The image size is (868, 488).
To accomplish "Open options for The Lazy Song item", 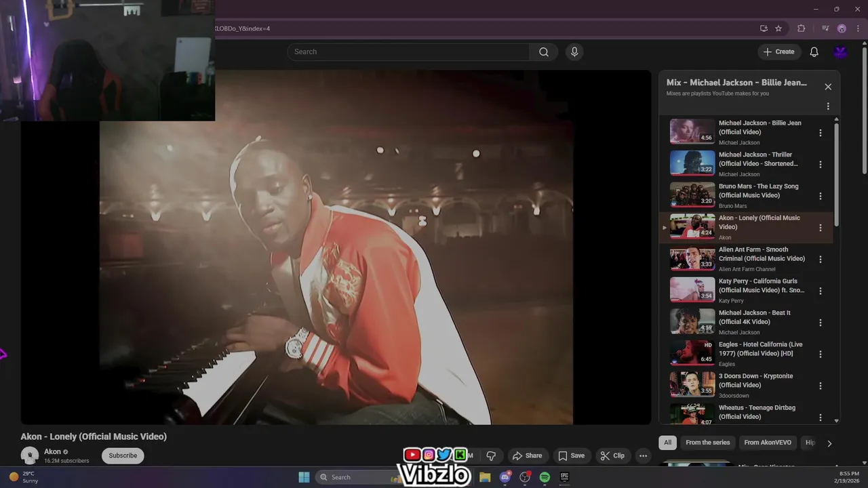I will (x=821, y=196).
